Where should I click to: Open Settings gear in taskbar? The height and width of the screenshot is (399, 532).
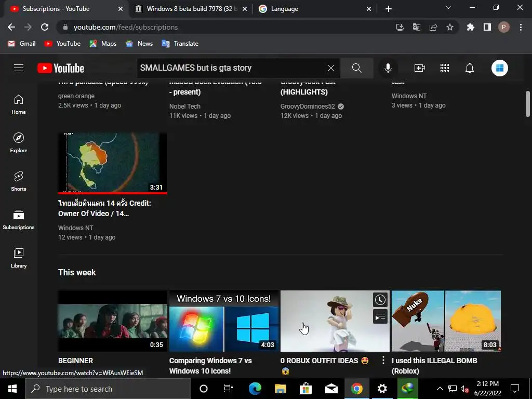[382, 389]
